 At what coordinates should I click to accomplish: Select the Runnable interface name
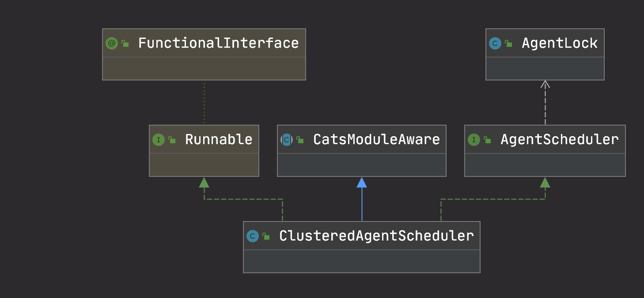[x=219, y=140]
